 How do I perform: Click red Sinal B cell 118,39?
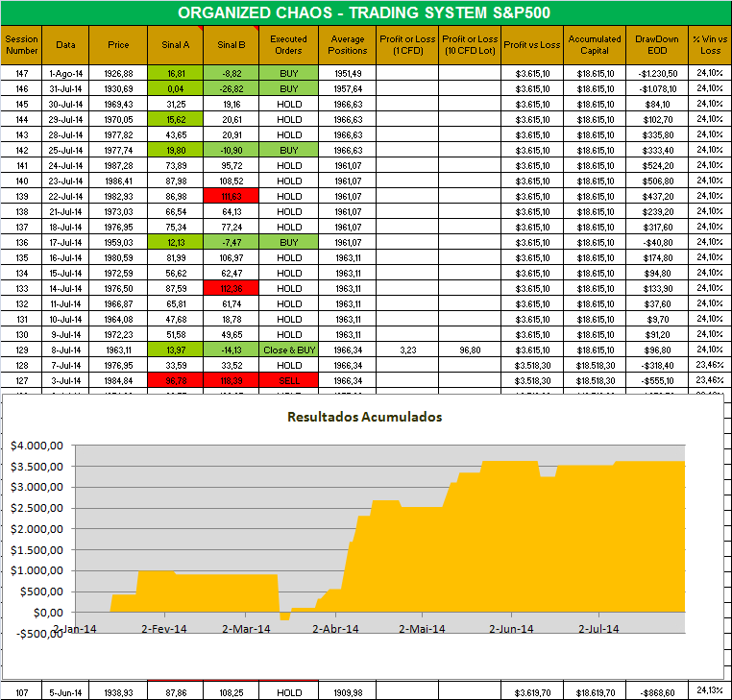pyautogui.click(x=232, y=381)
